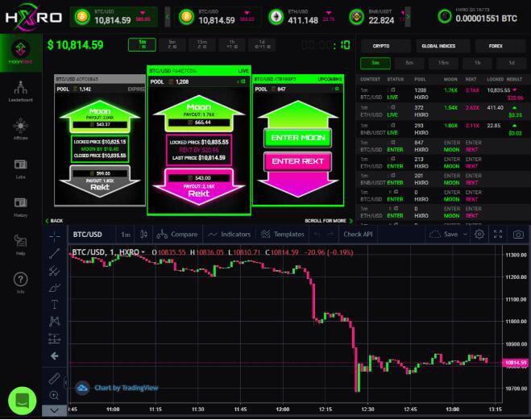
Task: Click the ENTER MOON button
Action: pos(297,138)
